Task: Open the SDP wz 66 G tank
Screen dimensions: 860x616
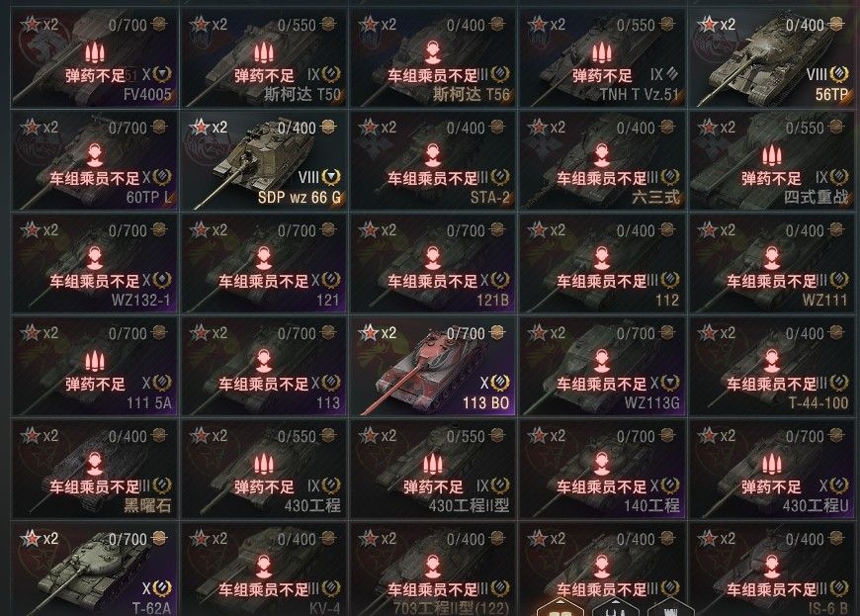Action: tap(264, 161)
